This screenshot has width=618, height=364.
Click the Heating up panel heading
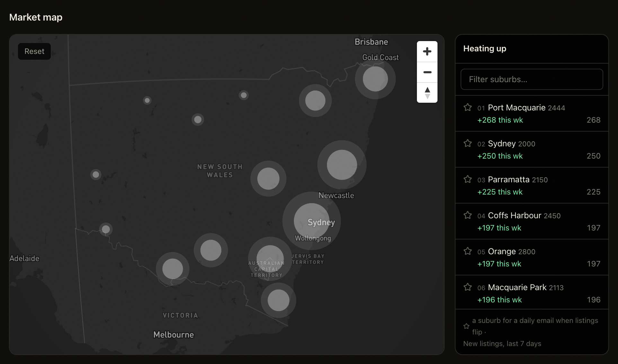click(x=485, y=48)
